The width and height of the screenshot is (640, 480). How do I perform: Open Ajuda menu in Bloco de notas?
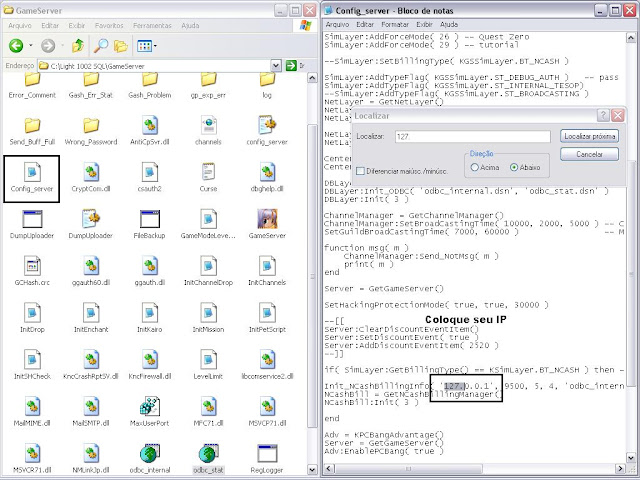[x=449, y=24]
